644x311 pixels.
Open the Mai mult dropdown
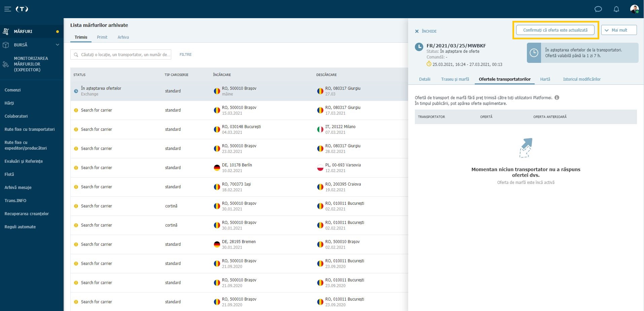[619, 30]
